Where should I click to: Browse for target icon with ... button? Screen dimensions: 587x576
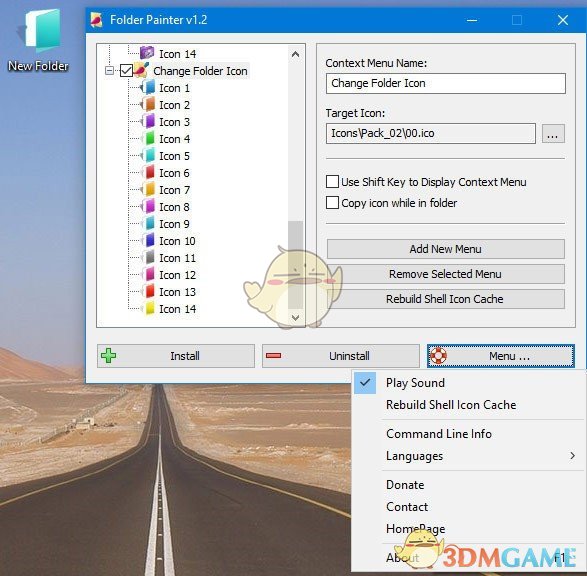[x=553, y=134]
